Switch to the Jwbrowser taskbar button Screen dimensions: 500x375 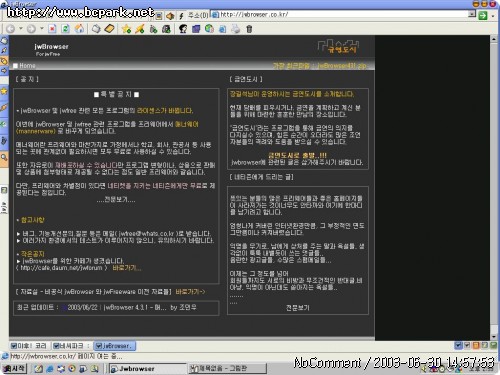pyautogui.click(x=147, y=369)
